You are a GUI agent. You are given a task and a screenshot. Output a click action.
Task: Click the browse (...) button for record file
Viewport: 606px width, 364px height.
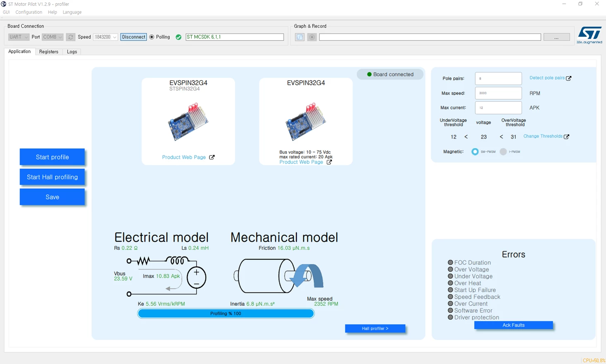pyautogui.click(x=556, y=37)
